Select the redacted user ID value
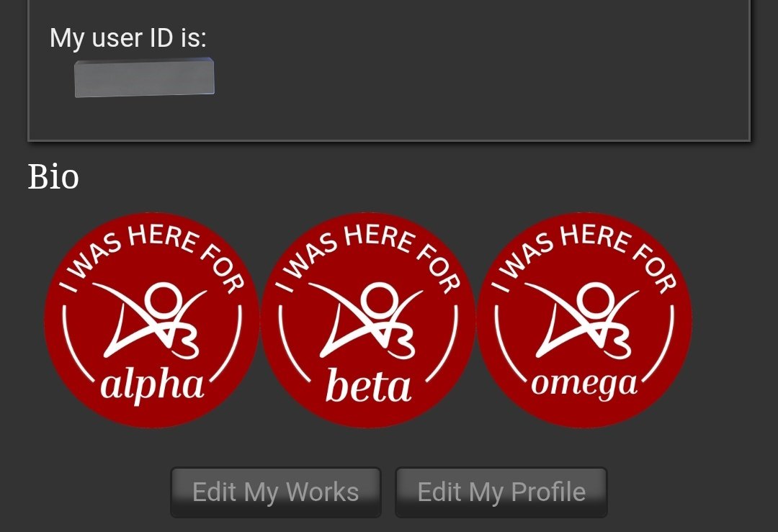The width and height of the screenshot is (778, 532). tap(144, 77)
